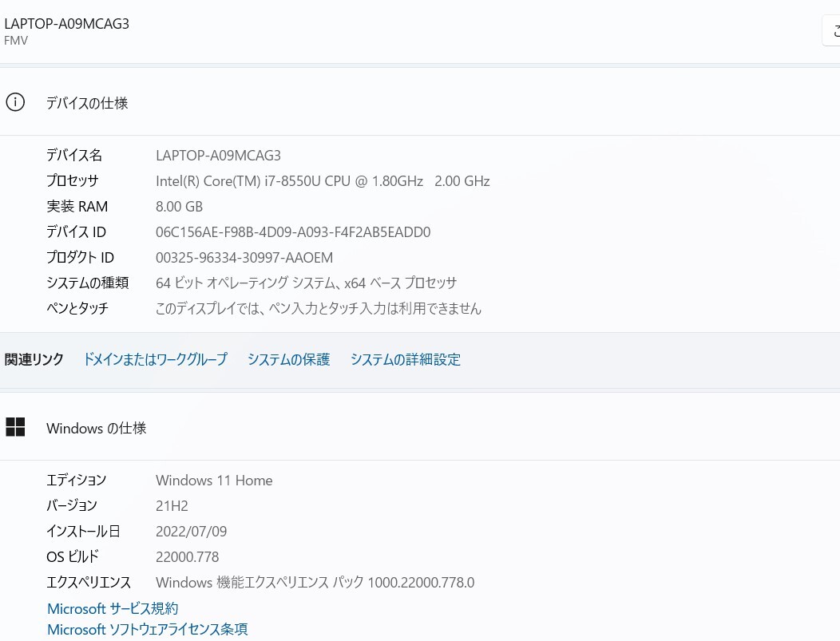Image resolution: width=840 pixels, height=641 pixels.
Task: Click the FMV model label
Action: pos(16,41)
